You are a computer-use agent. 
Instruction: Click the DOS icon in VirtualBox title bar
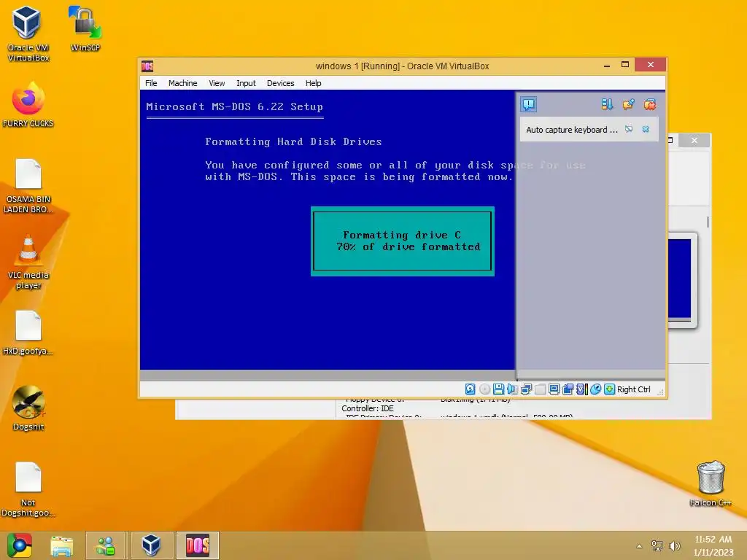click(x=147, y=66)
